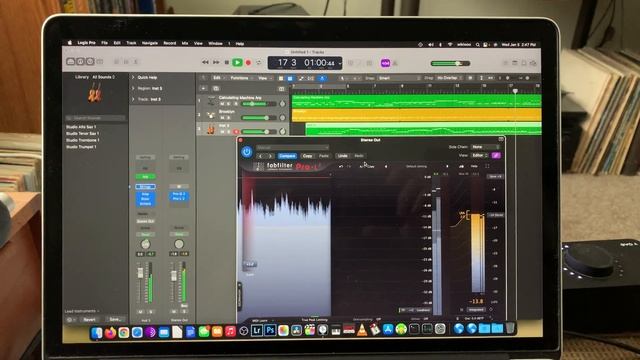Image resolution: width=640 pixels, height=360 pixels.
Task: Open the Navigate menu
Action: click(150, 43)
